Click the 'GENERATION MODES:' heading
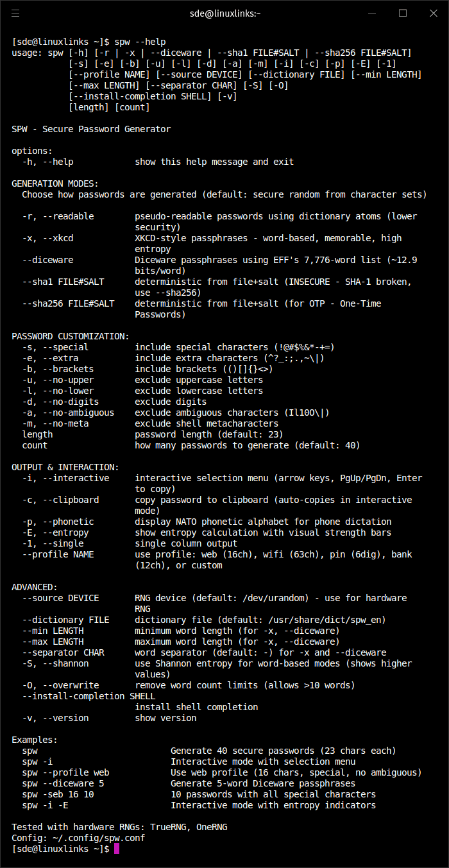449x868 pixels. coord(55,183)
